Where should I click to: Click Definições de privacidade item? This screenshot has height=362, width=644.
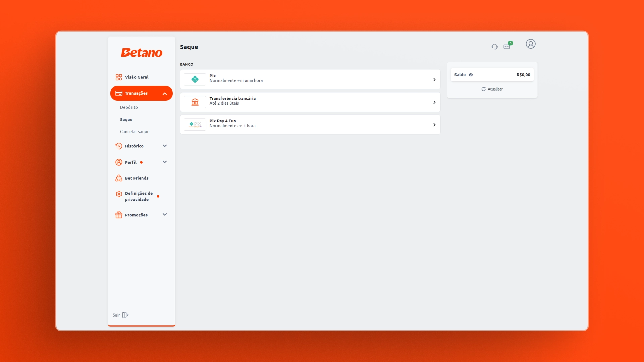coord(139,196)
